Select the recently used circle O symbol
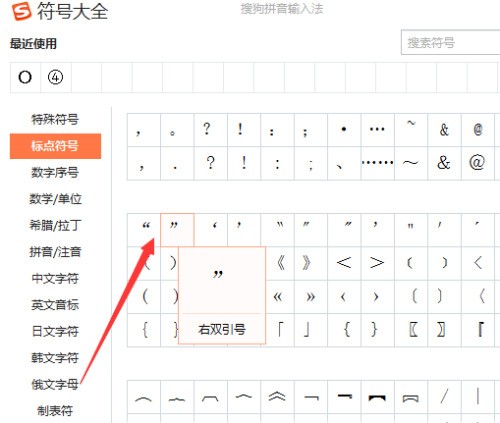 point(25,77)
